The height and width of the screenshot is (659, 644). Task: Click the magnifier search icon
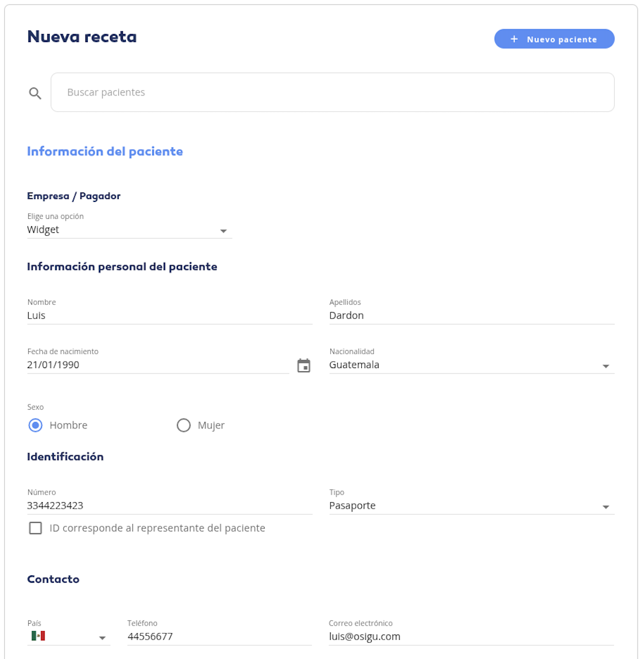click(x=35, y=93)
